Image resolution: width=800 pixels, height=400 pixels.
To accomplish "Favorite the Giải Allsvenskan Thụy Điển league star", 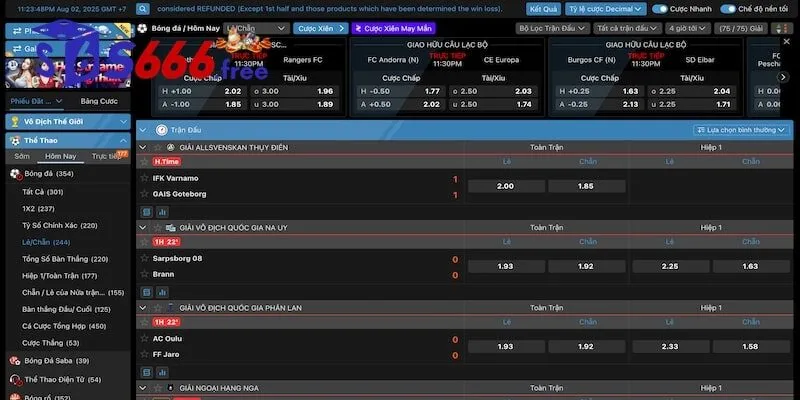I will [x=156, y=147].
